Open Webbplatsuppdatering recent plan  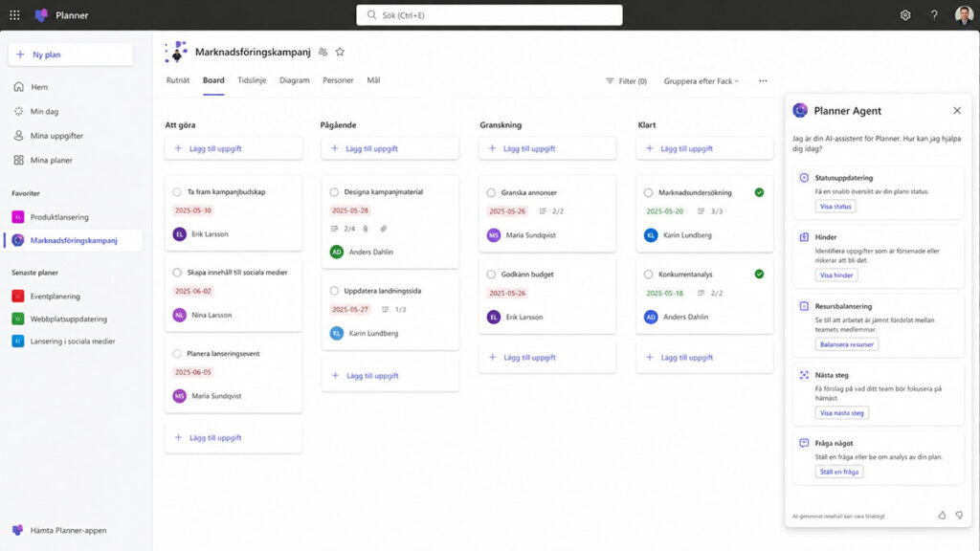pos(69,319)
